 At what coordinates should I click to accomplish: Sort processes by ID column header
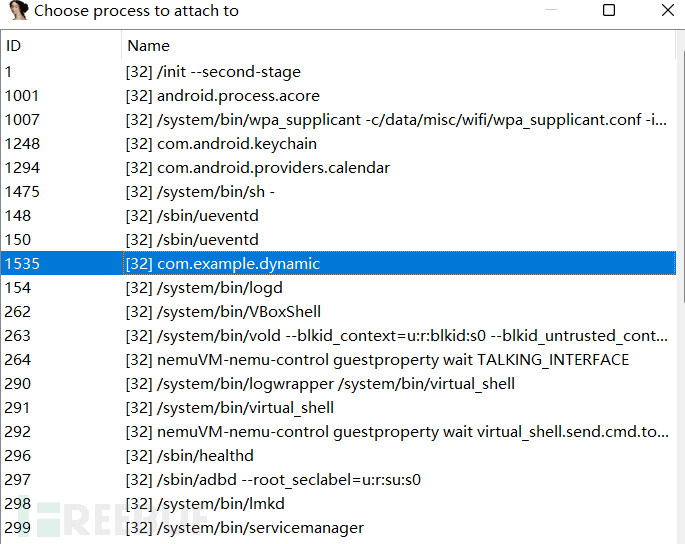click(61, 46)
